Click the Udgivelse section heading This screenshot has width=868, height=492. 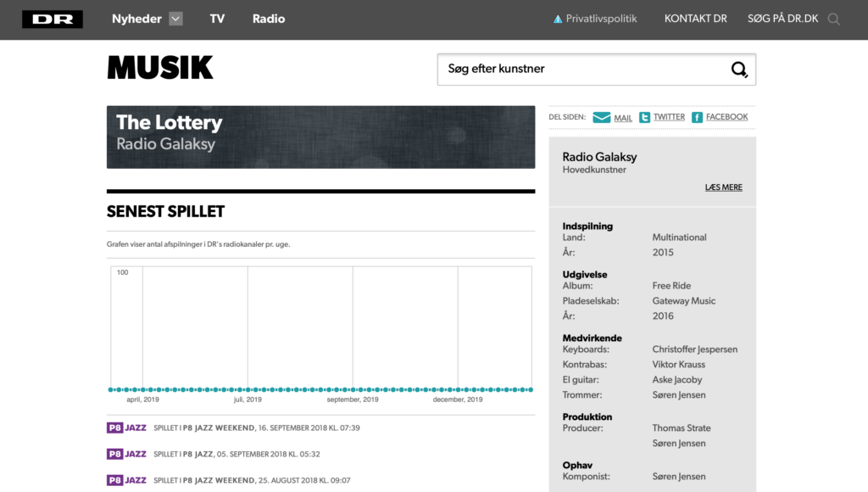click(585, 274)
